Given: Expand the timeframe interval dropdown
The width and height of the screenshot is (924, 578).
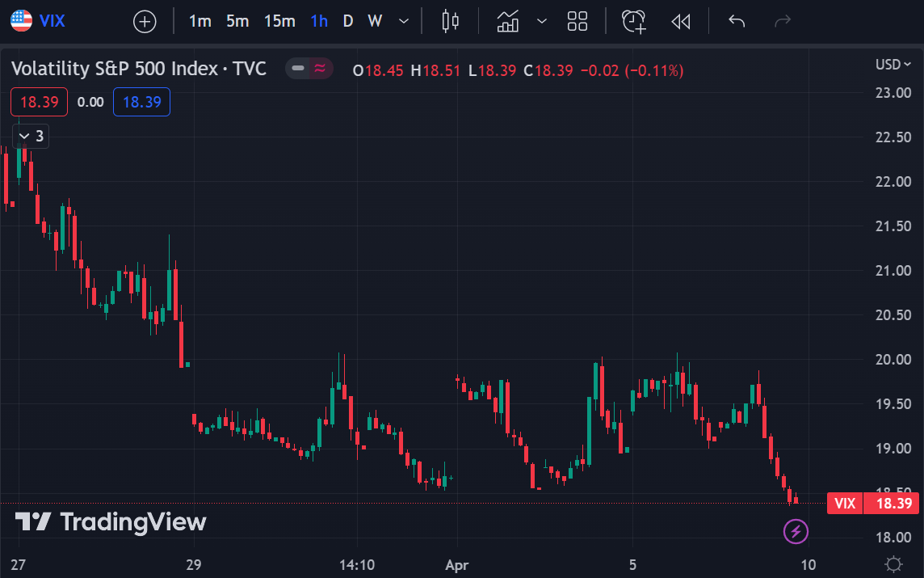Looking at the screenshot, I should pos(404,21).
